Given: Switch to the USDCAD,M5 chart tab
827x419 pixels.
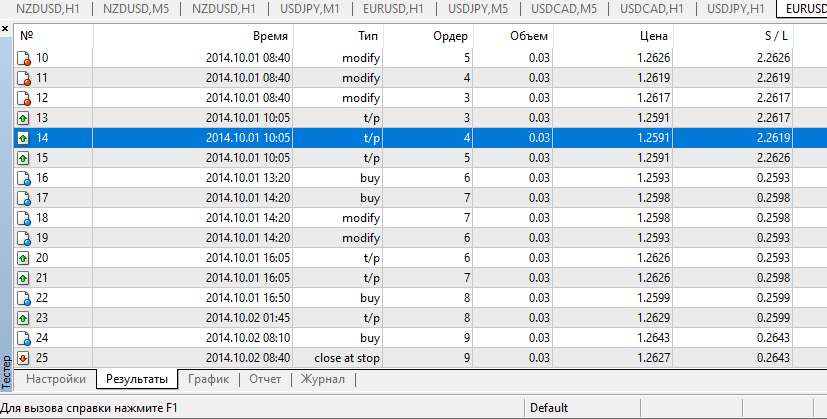Looking at the screenshot, I should [564, 9].
